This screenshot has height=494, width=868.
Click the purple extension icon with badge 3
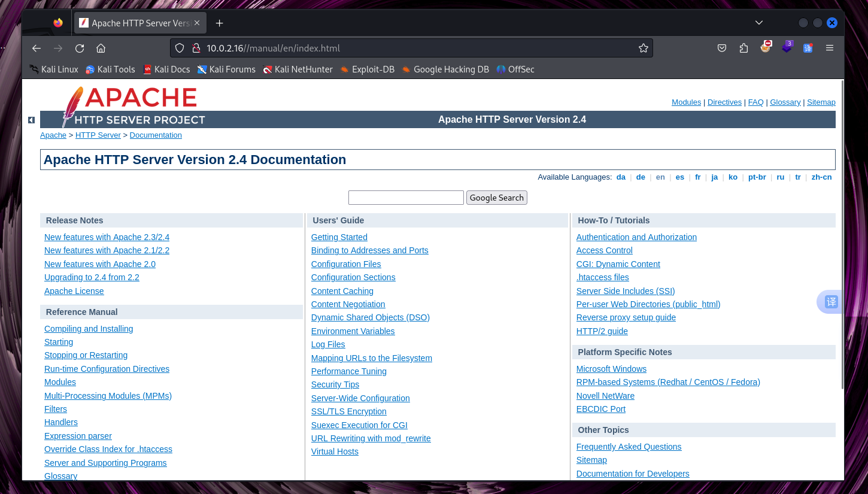(x=787, y=47)
